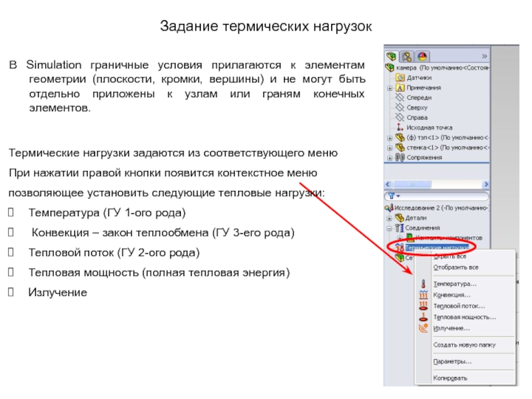Choose Копировать from context menu
The width and height of the screenshot is (532, 399).
450,378
